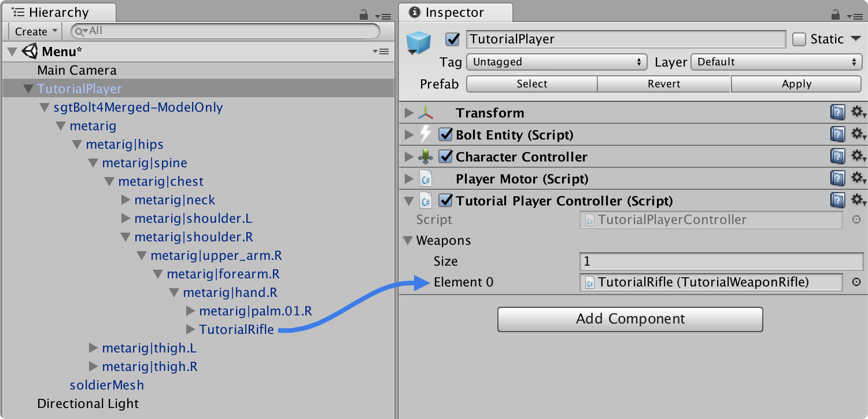This screenshot has height=419, width=868.
Task: Open the Static flags dropdown arrow
Action: coord(856,39)
